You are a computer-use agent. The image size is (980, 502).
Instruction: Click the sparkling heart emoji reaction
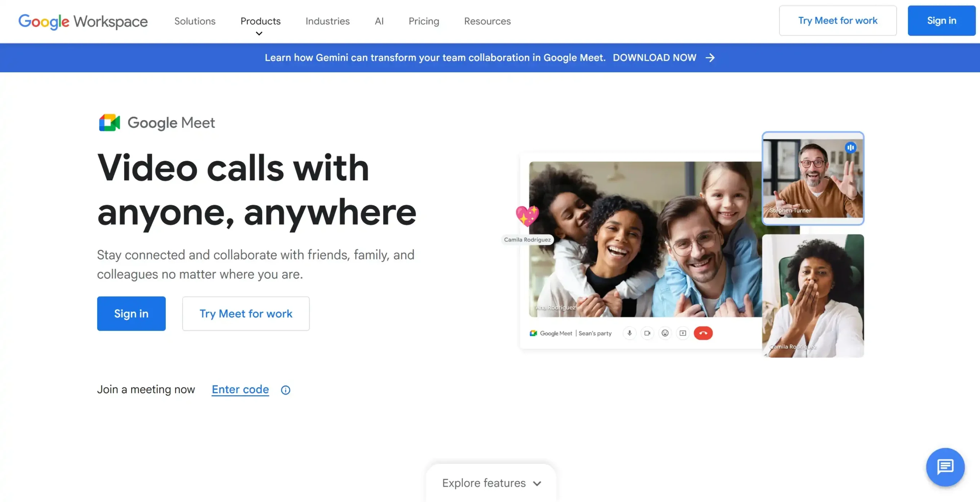coord(527,216)
